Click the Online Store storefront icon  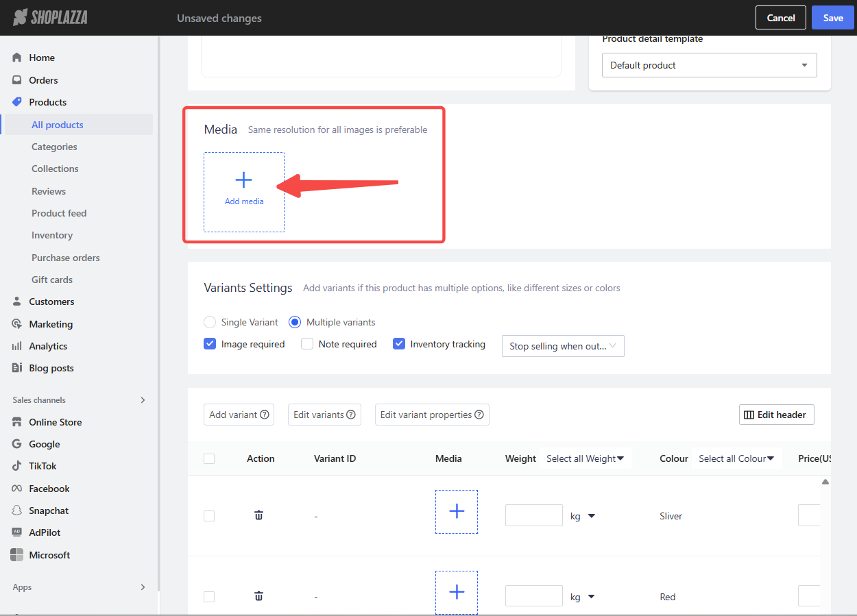coord(17,422)
